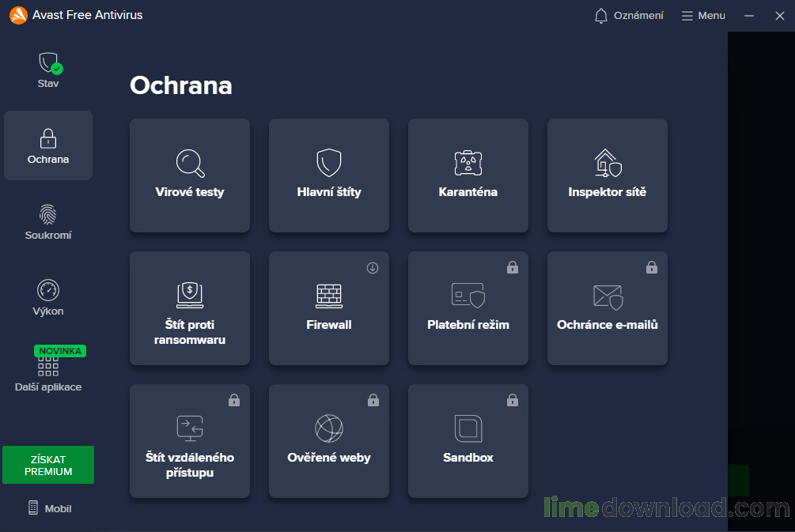Open Ochránce e-mailů email shield
Viewport: 795px width, 532px height.
coord(607,308)
